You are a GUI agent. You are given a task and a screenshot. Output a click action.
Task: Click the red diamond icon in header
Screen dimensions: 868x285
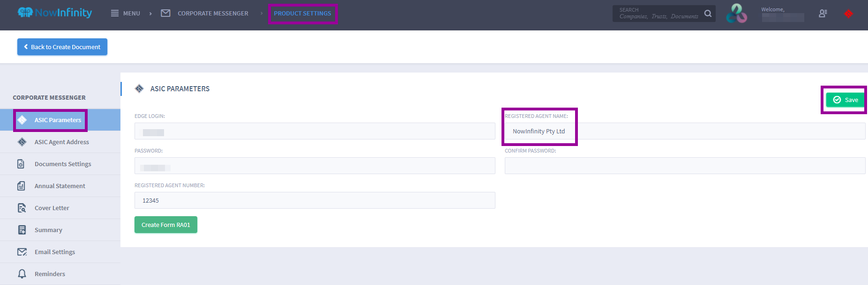848,14
